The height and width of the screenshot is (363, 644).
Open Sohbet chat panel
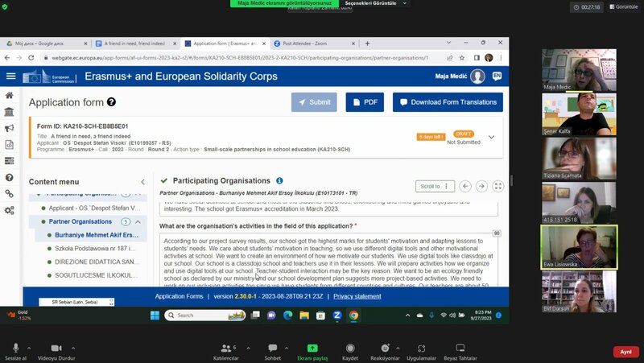click(x=272, y=352)
